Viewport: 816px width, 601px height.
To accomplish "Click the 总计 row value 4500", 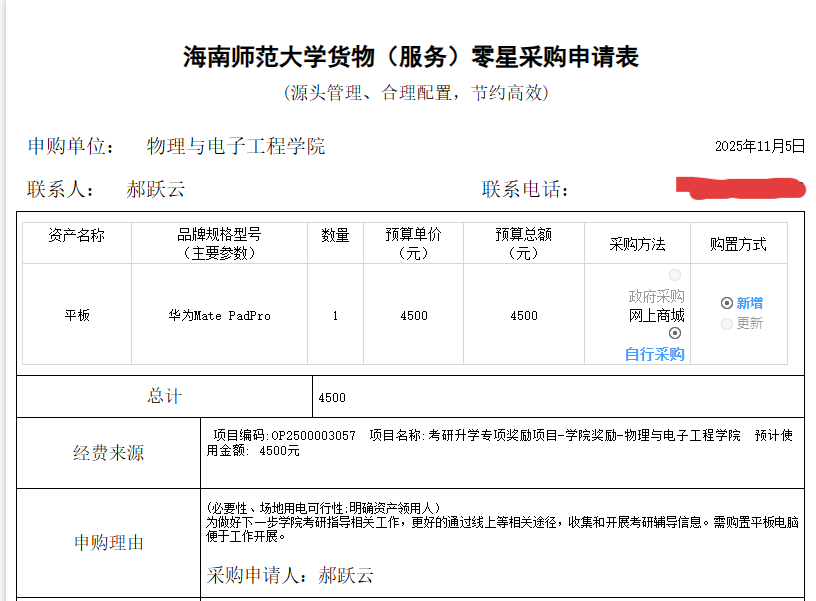I will [332, 397].
